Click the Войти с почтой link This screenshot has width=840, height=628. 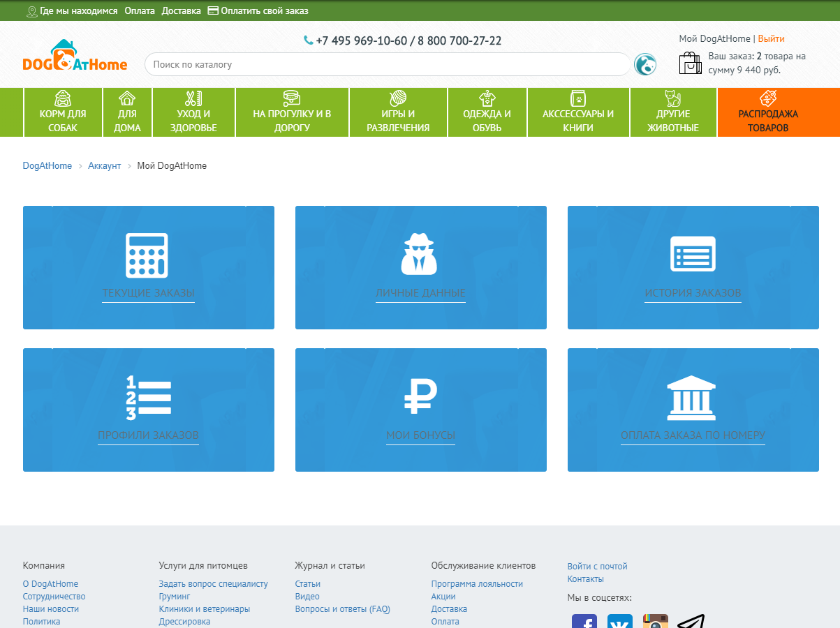(597, 567)
